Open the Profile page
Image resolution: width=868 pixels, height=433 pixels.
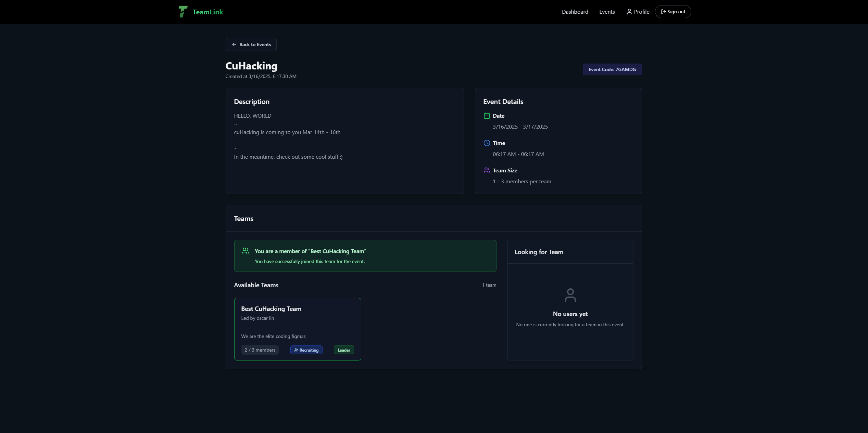[641, 12]
